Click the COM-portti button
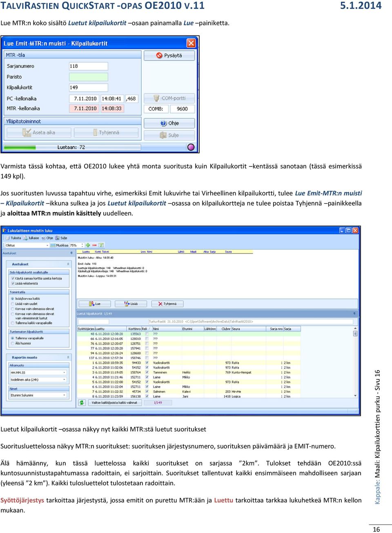The height and width of the screenshot is (533, 392). click(169, 98)
